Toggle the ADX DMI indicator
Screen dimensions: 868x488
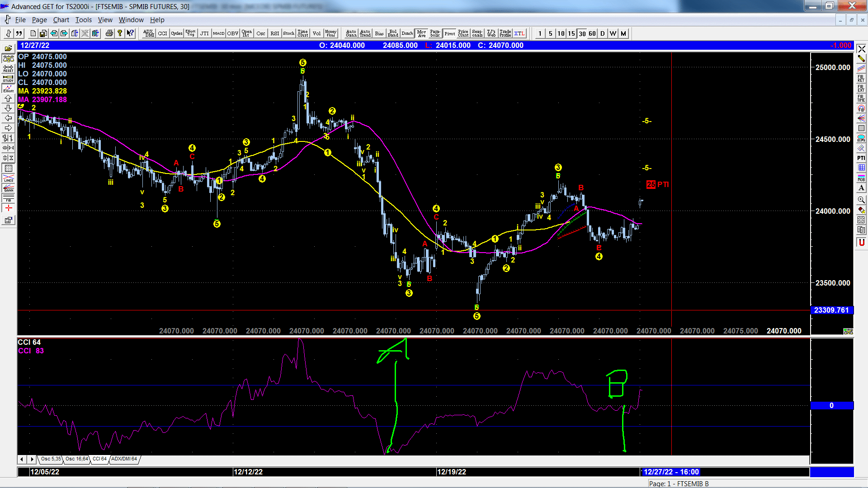pos(148,33)
